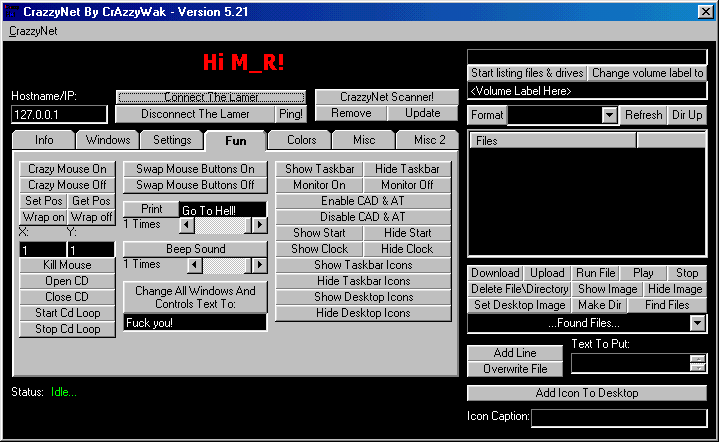The width and height of the screenshot is (719, 442).
Task: Click Start listing files & drives
Action: (527, 73)
